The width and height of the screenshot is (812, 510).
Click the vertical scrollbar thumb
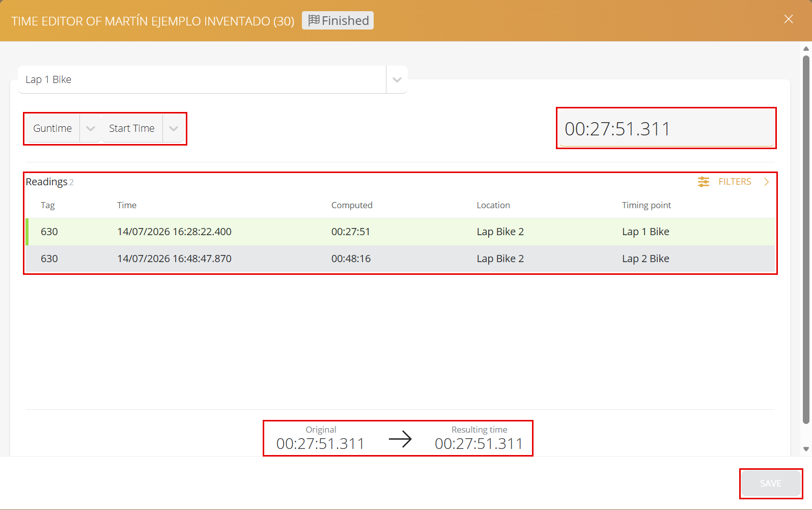pyautogui.click(x=806, y=239)
